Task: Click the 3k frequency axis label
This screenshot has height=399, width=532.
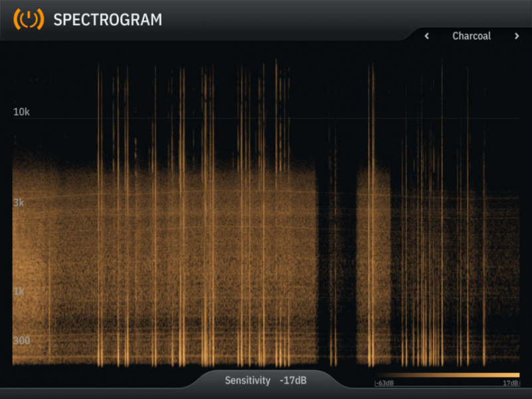Action: (x=18, y=203)
